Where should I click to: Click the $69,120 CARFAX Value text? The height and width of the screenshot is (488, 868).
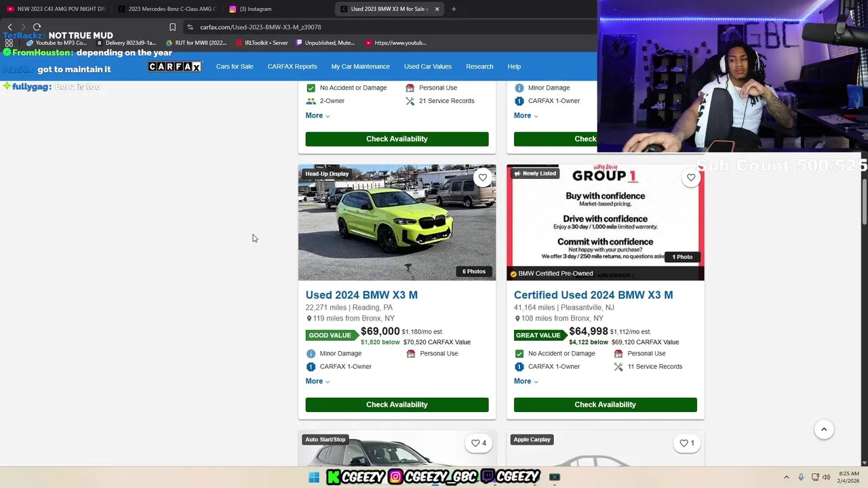(645, 342)
